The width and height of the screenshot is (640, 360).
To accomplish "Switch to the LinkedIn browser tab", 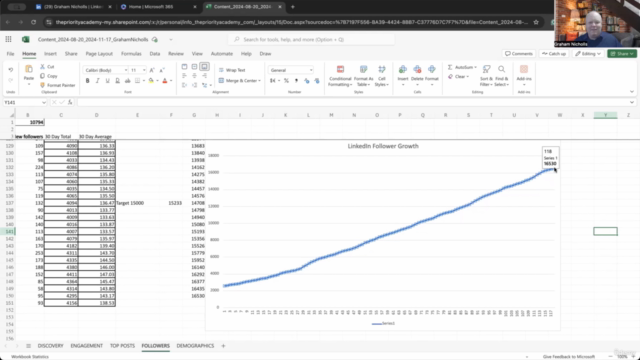I will (x=73, y=7).
